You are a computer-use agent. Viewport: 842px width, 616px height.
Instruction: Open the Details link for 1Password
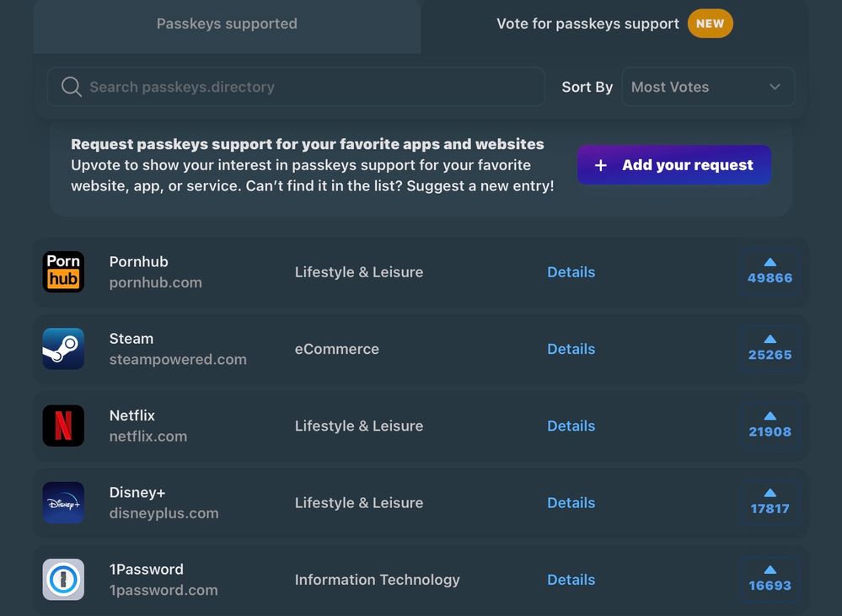[x=571, y=580]
